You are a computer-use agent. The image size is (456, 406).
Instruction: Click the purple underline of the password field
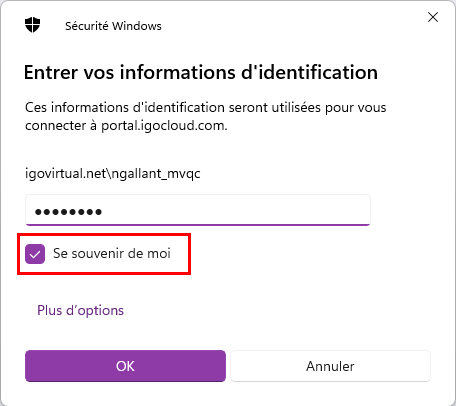(198, 225)
